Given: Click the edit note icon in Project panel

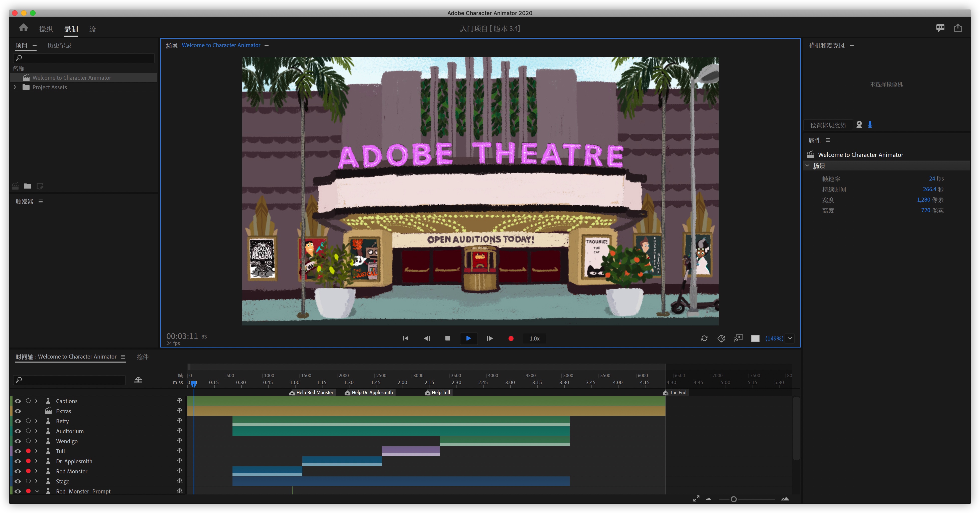Looking at the screenshot, I should click(x=40, y=186).
